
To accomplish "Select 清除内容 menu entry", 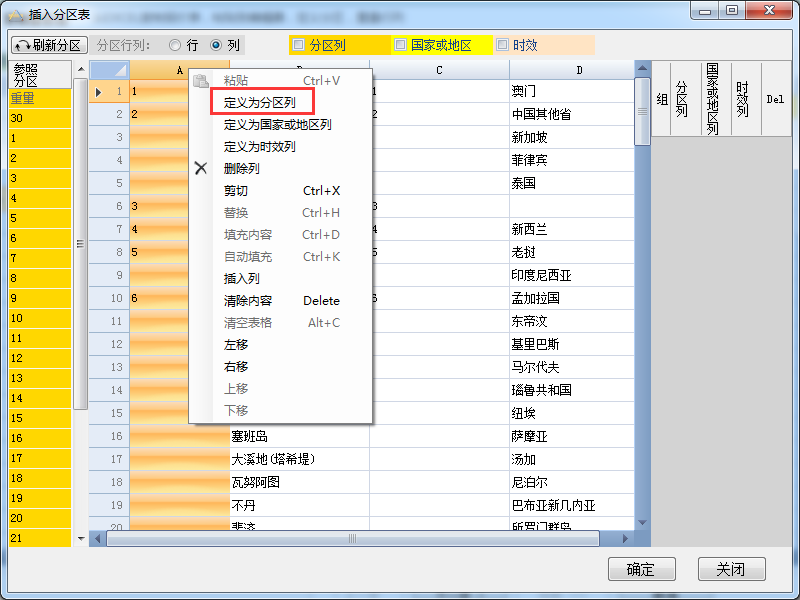I will point(247,300).
